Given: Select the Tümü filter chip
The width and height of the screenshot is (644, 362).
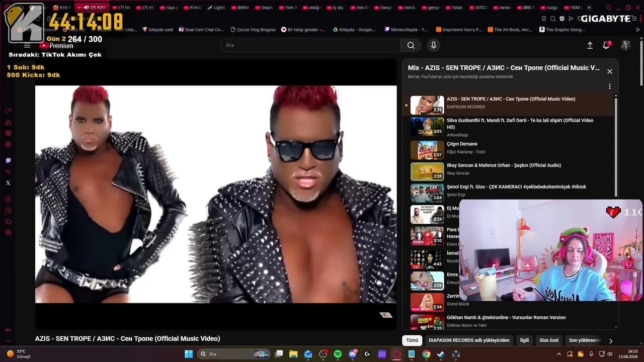Looking at the screenshot, I should pyautogui.click(x=412, y=340).
